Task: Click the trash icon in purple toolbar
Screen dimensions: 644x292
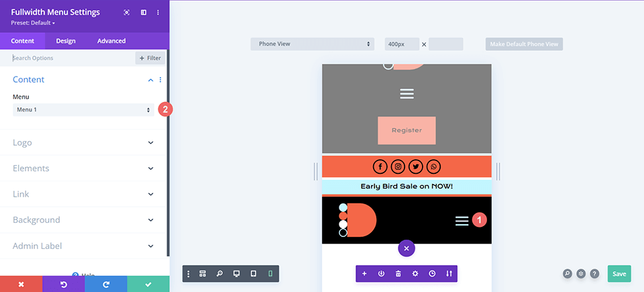Action: 398,274
